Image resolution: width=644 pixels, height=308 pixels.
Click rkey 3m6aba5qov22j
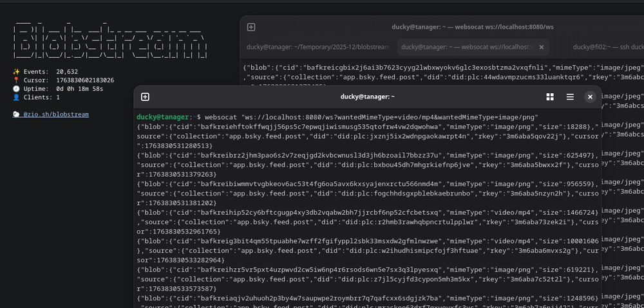coord(530,136)
